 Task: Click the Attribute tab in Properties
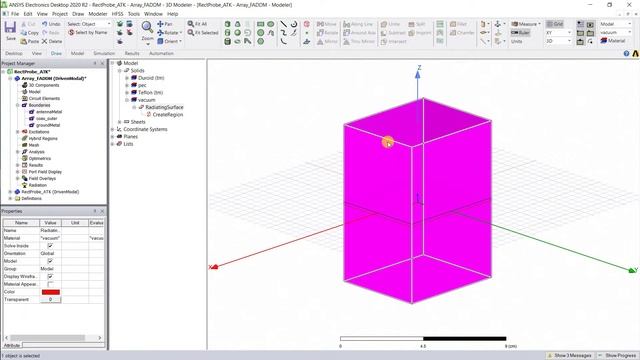11,345
